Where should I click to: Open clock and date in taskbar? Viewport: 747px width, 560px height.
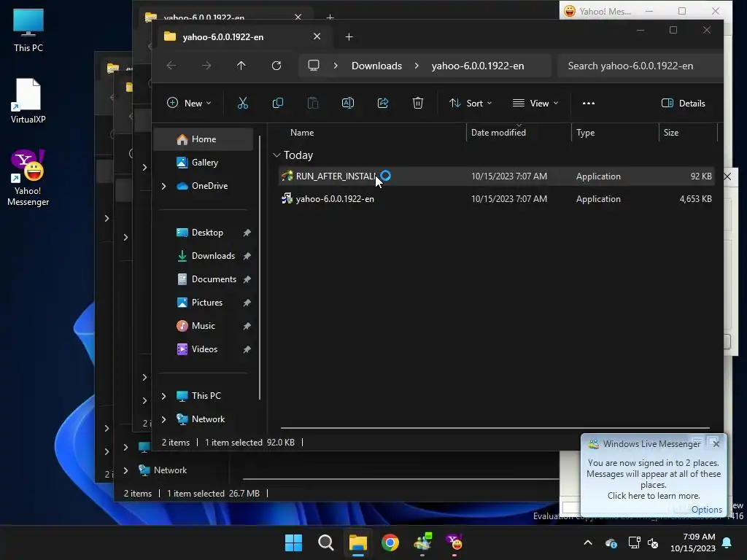[693, 542]
